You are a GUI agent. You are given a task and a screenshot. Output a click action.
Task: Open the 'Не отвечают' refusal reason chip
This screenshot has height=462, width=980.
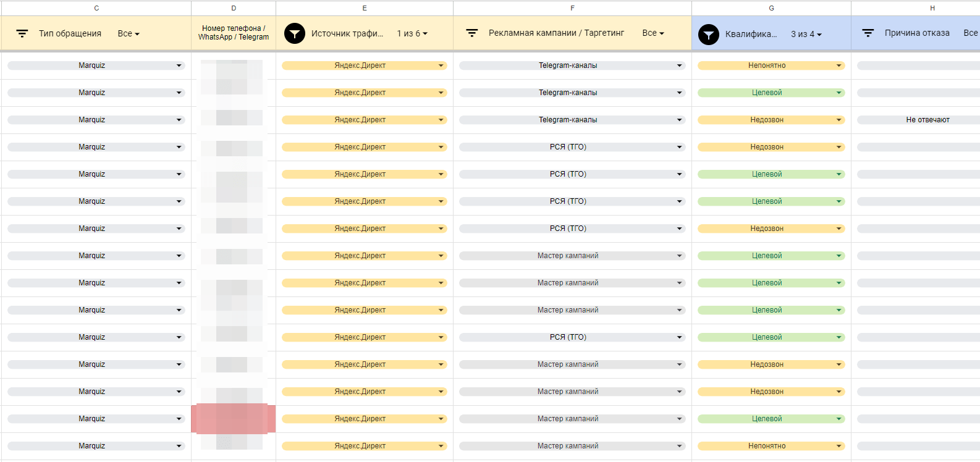pyautogui.click(x=927, y=120)
